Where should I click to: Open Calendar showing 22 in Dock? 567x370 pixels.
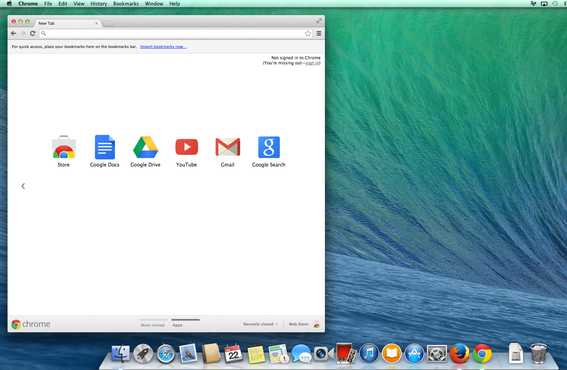[x=233, y=353]
